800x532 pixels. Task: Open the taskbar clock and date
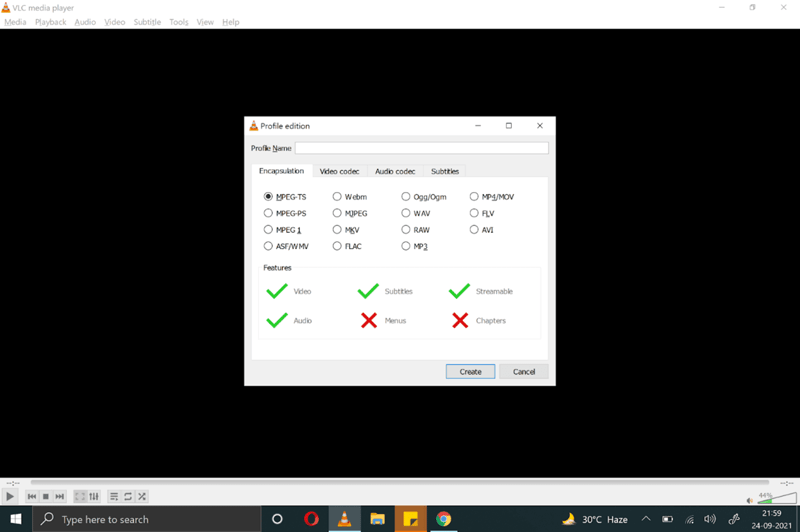(771, 519)
